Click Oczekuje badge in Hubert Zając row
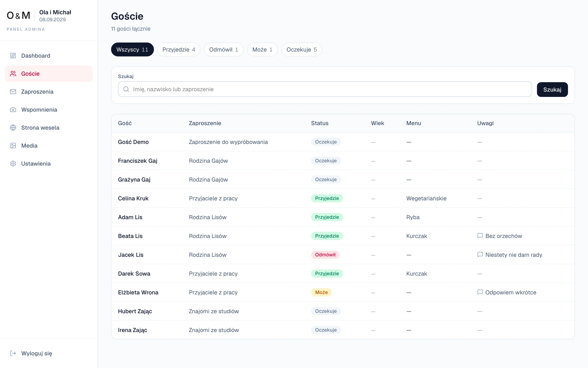The image size is (588, 368). coord(326,311)
